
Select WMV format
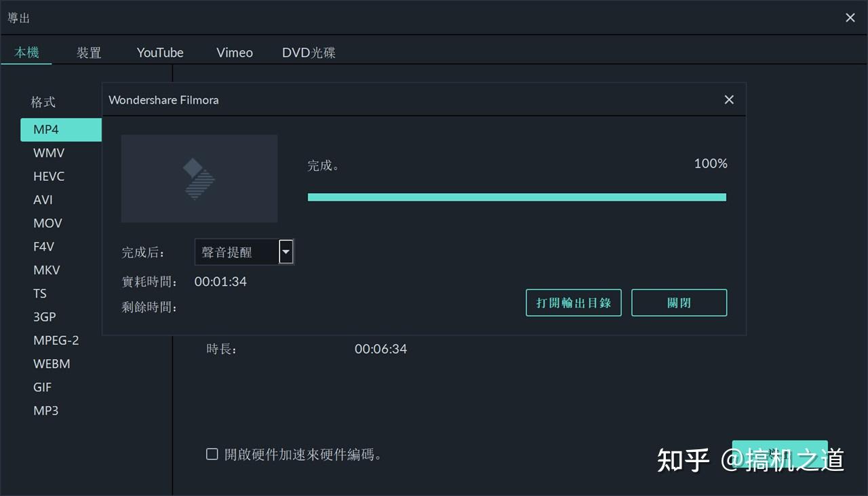point(49,153)
